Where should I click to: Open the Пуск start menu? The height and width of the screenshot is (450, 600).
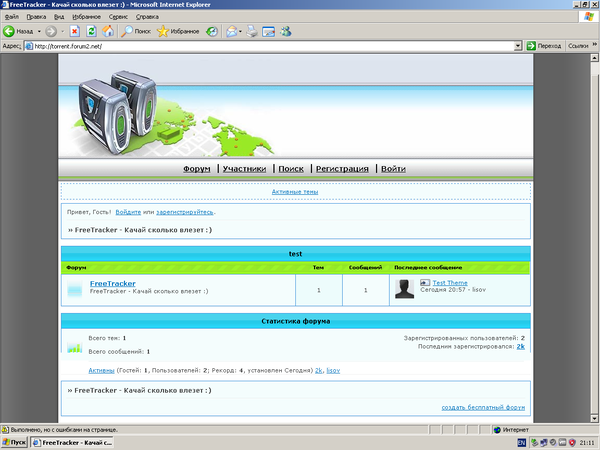point(14,442)
